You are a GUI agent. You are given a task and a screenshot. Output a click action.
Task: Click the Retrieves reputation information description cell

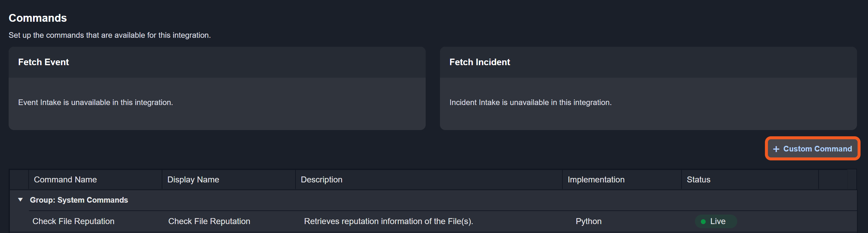[388, 221]
